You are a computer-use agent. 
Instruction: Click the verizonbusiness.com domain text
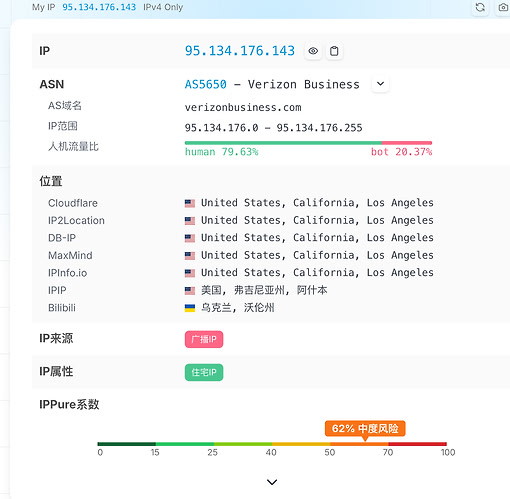coord(243,107)
